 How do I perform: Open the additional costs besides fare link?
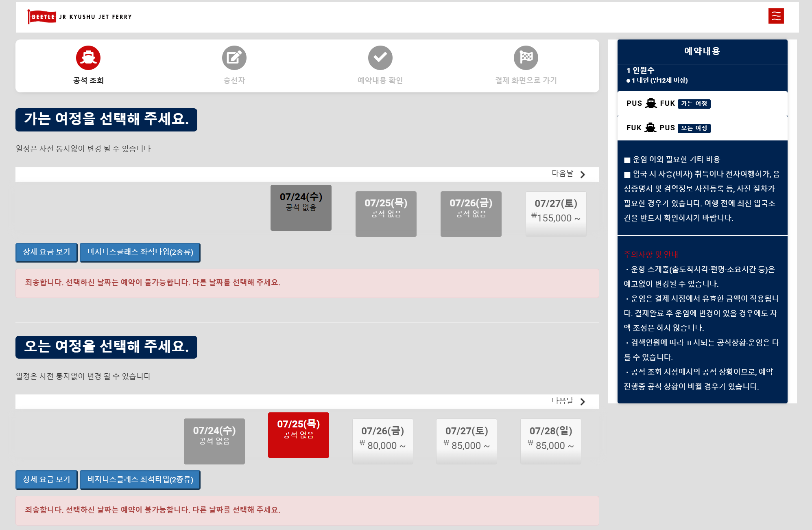click(x=676, y=160)
